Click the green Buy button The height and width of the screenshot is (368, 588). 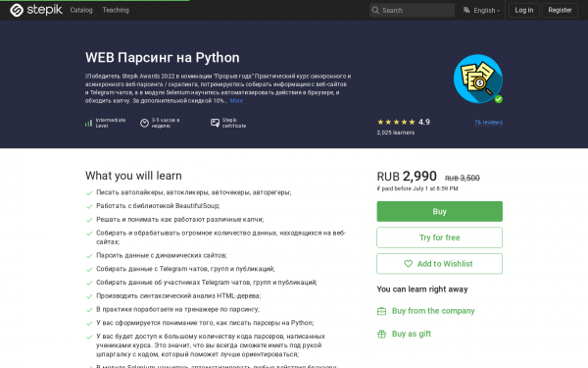pyautogui.click(x=439, y=211)
